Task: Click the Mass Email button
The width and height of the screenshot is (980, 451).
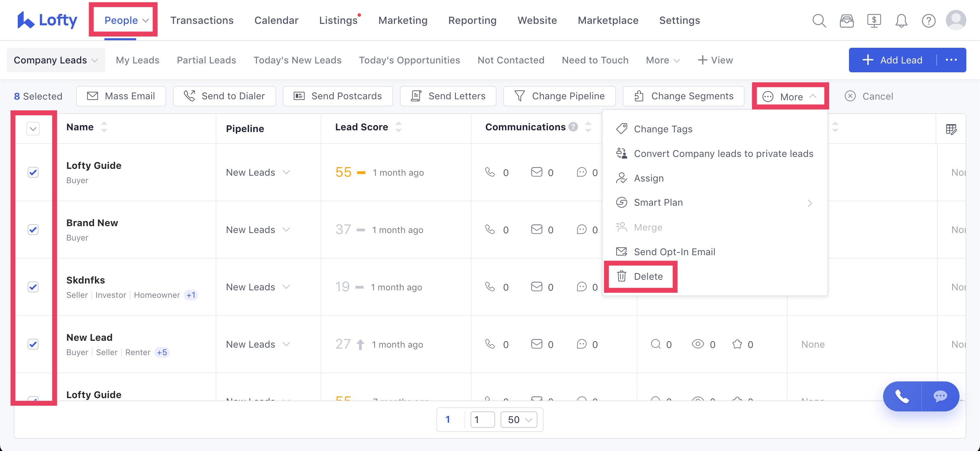Action: pos(121,96)
